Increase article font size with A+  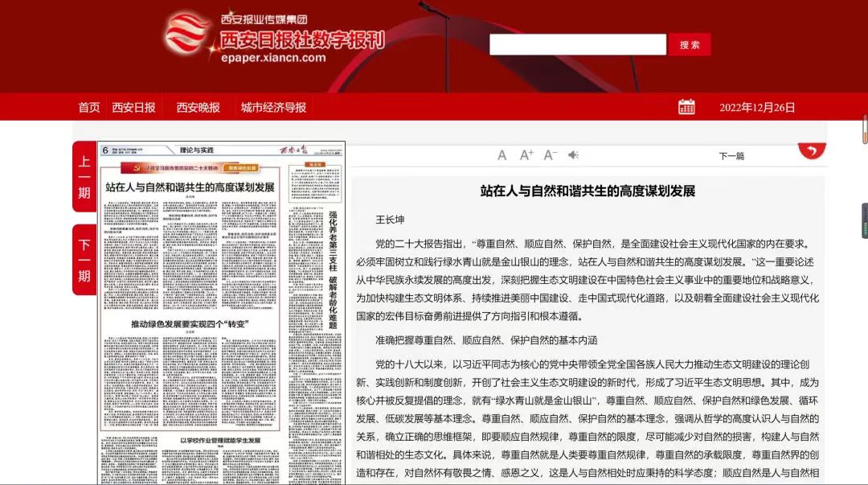526,155
